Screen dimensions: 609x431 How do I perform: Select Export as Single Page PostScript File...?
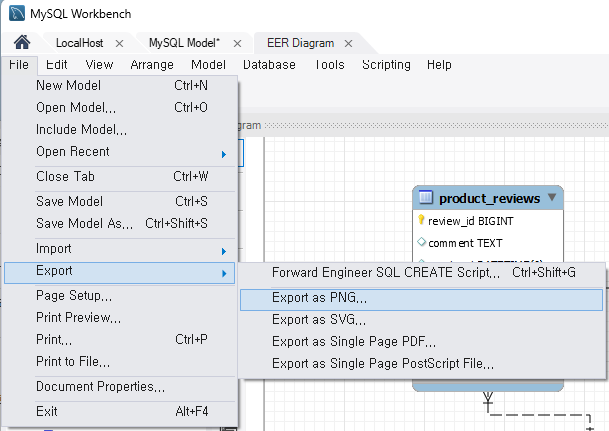(x=421, y=364)
